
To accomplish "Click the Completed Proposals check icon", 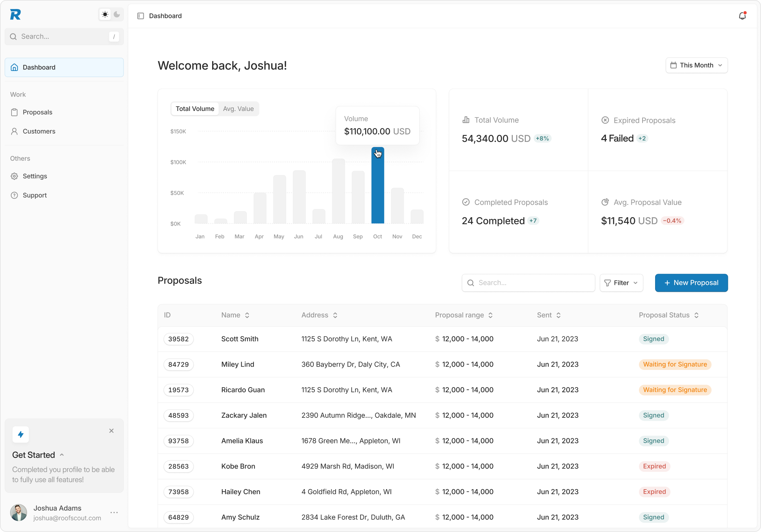I will pyautogui.click(x=466, y=202).
